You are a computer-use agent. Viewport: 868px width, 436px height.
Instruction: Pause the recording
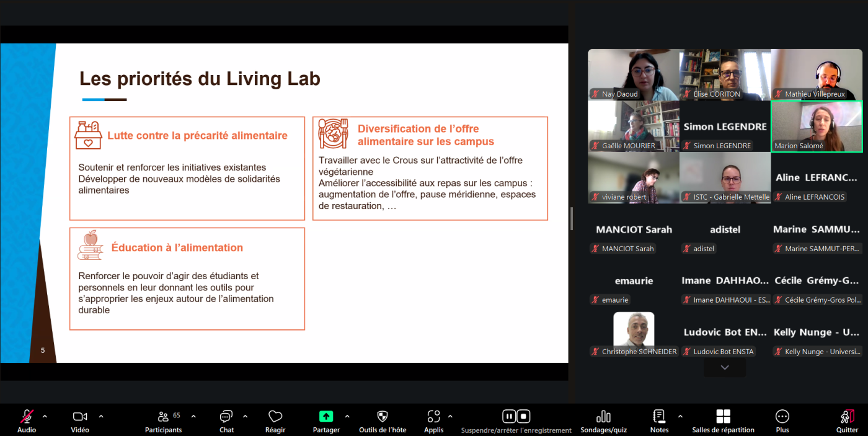pyautogui.click(x=509, y=416)
